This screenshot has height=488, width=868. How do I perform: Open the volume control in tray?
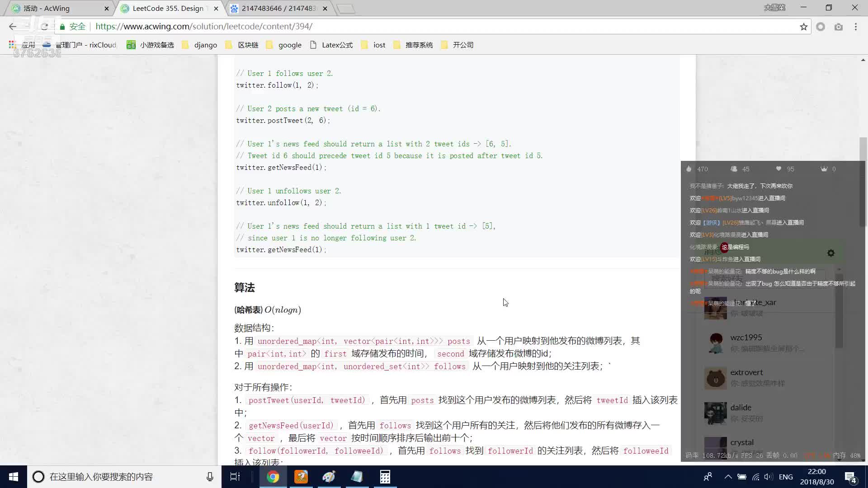pos(768,477)
